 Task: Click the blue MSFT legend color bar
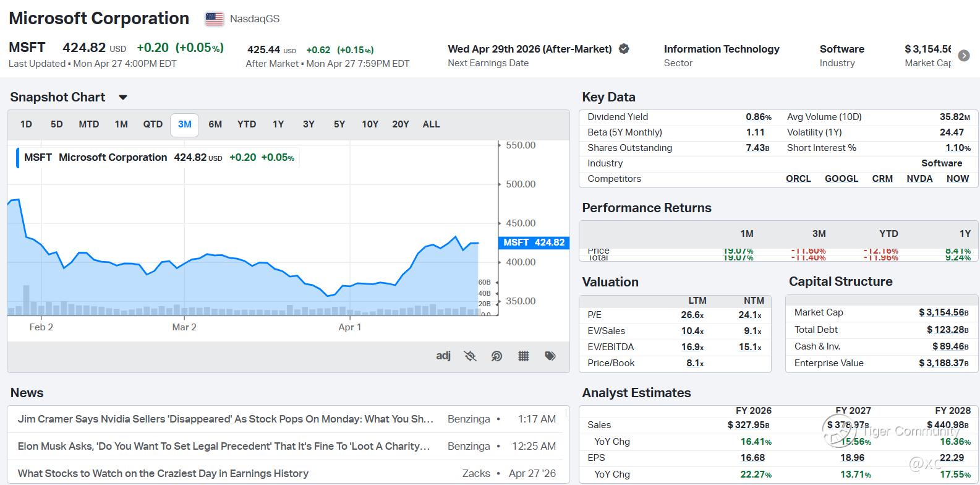click(x=17, y=158)
